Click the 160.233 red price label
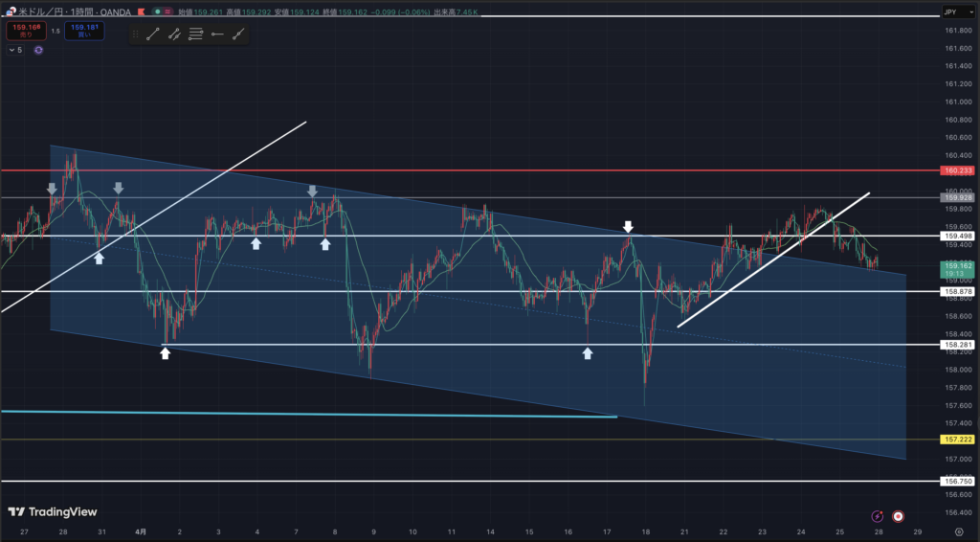980x542 pixels. point(957,170)
